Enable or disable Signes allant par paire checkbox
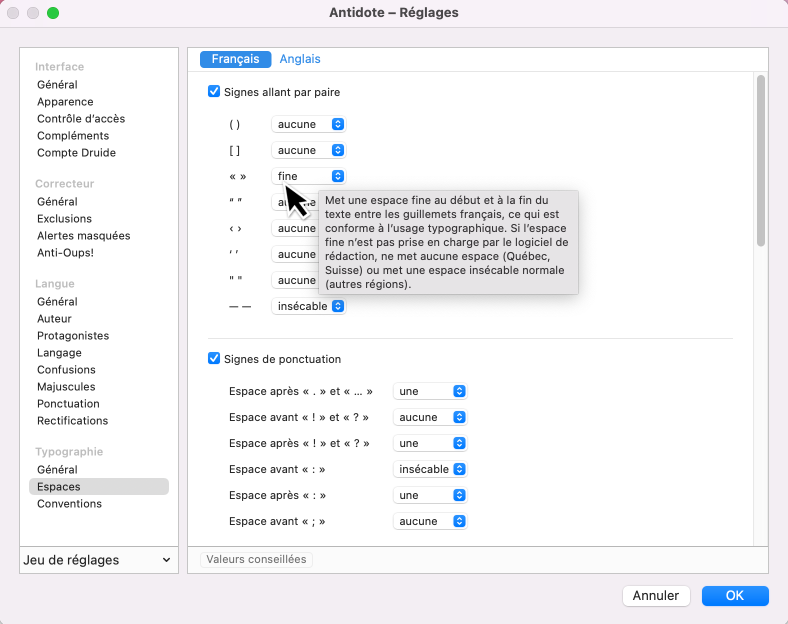 pyautogui.click(x=214, y=92)
